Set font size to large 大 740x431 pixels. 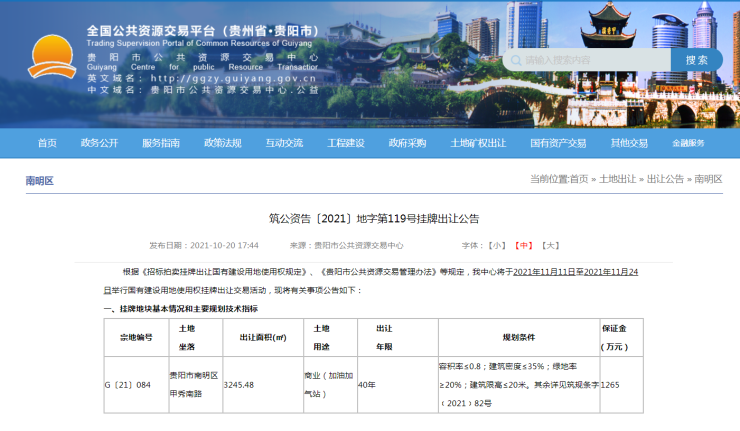click(x=550, y=245)
